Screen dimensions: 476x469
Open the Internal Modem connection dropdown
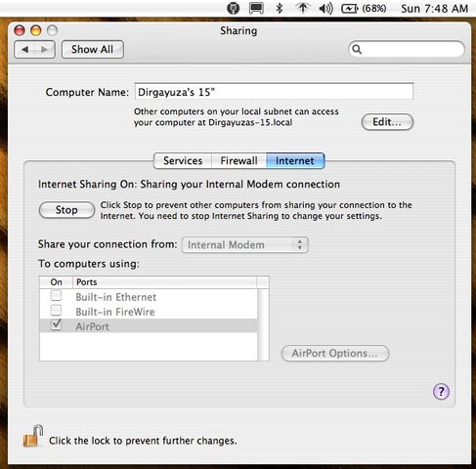(244, 244)
